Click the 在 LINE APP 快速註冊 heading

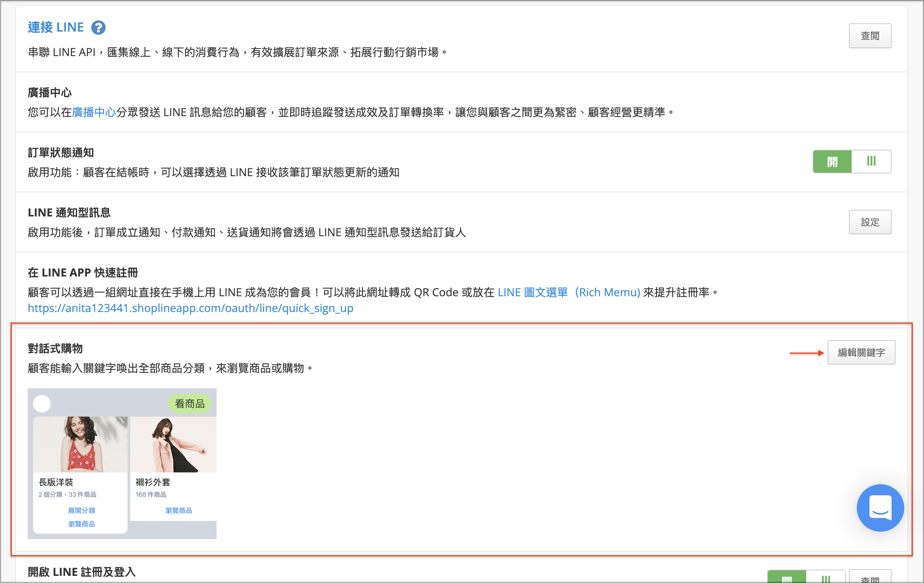pos(83,273)
